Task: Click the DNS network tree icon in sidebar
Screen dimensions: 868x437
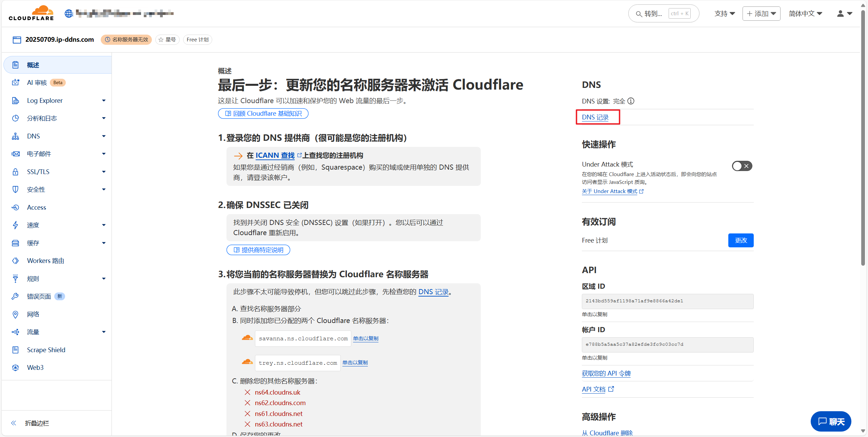Action: point(16,136)
